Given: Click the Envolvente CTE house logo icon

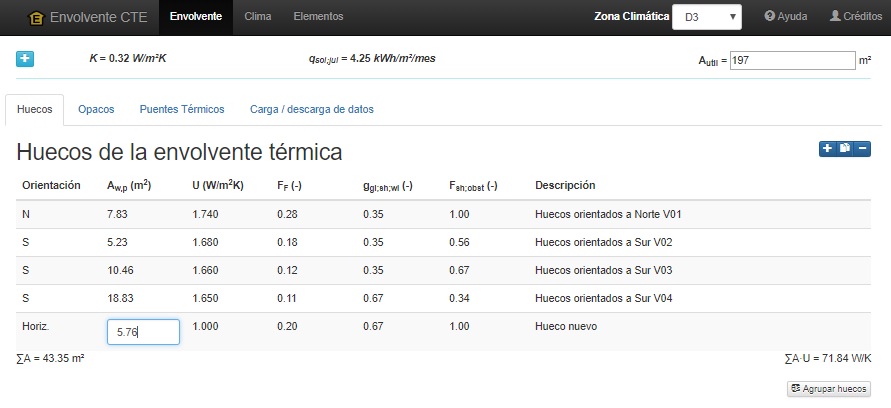Looking at the screenshot, I should pos(36,18).
